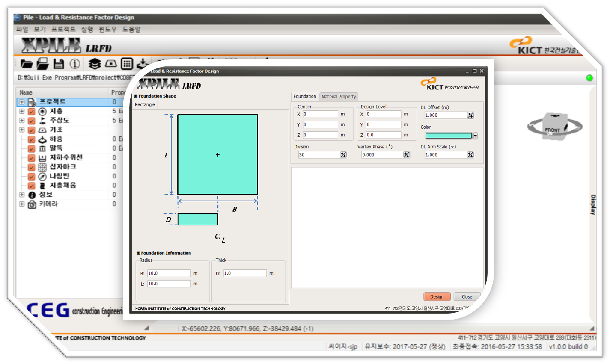Click the 나침반 compass icon in tree
Image resolution: width=610 pixels, height=364 pixels.
click(42, 177)
